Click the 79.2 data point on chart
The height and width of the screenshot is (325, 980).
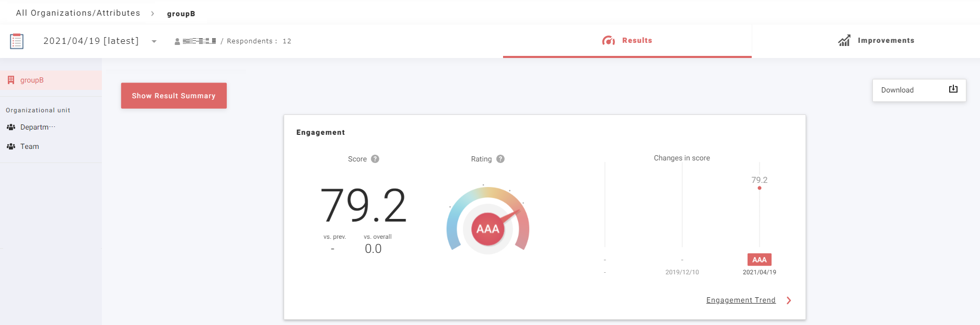[x=759, y=188]
